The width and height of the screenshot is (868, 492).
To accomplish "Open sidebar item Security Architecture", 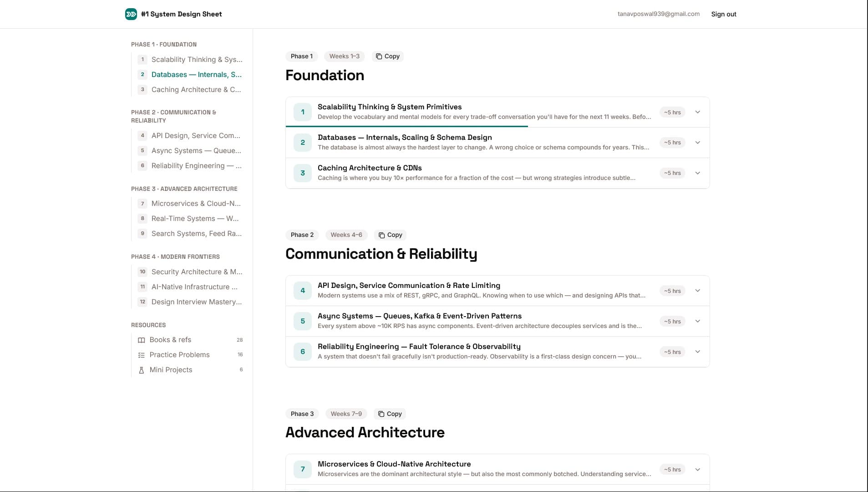I will pos(190,272).
